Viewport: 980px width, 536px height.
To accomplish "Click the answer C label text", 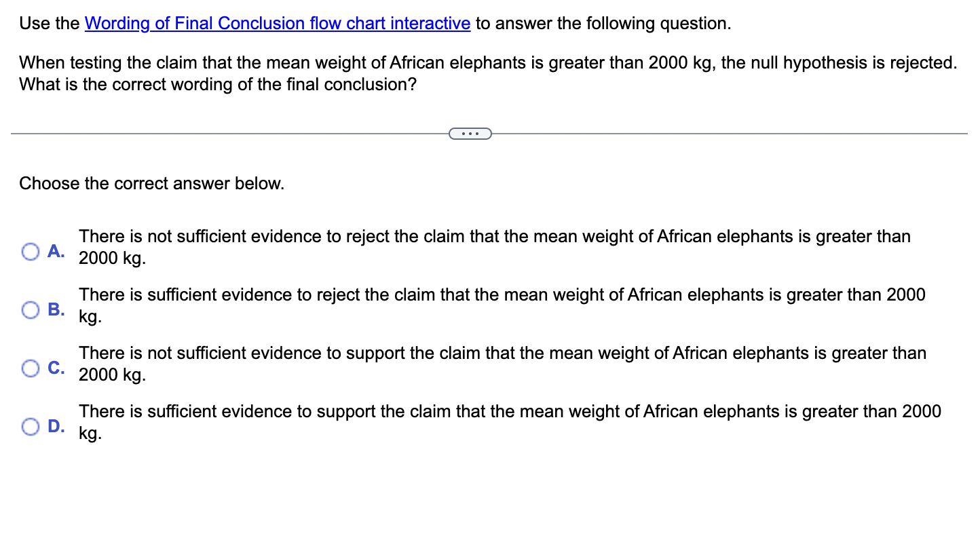I will 57,368.
